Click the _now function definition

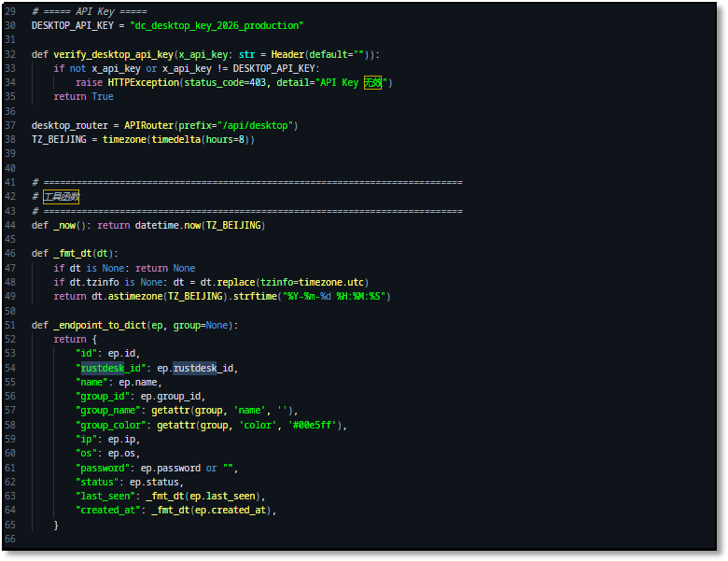tap(70, 226)
